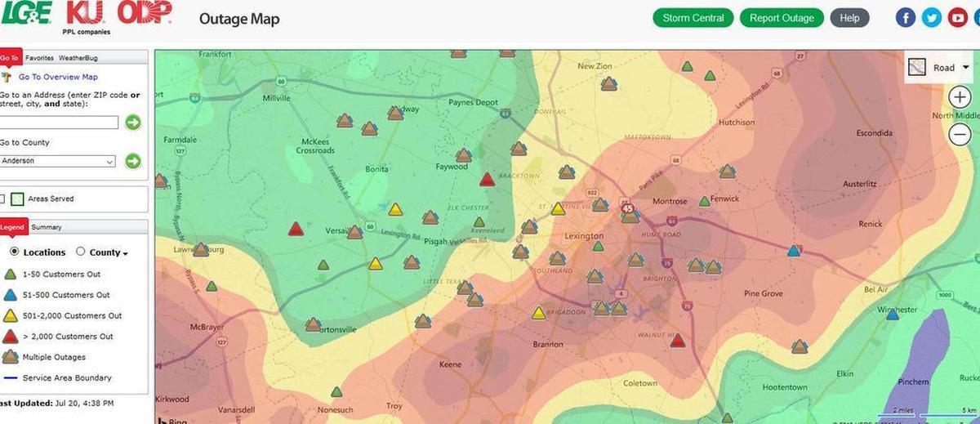This screenshot has height=424, width=980.
Task: Click the Outage Map page title
Action: pos(239,19)
